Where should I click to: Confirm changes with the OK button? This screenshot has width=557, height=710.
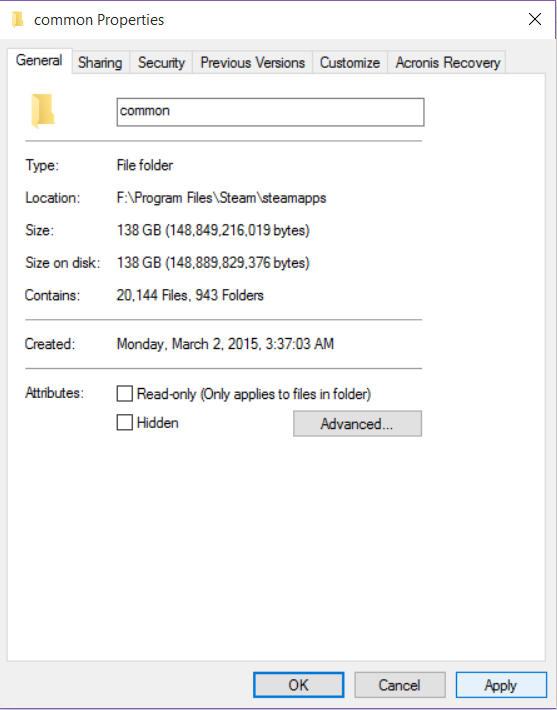pos(298,685)
